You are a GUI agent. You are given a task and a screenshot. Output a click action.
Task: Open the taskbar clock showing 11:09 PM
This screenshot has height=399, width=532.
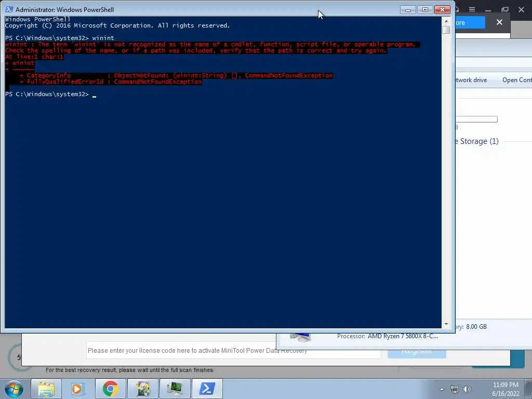click(506, 389)
